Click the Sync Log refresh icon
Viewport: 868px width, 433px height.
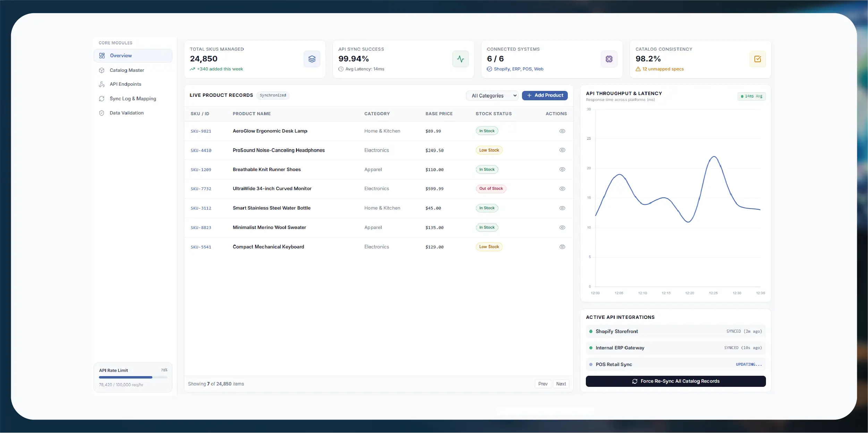point(102,99)
